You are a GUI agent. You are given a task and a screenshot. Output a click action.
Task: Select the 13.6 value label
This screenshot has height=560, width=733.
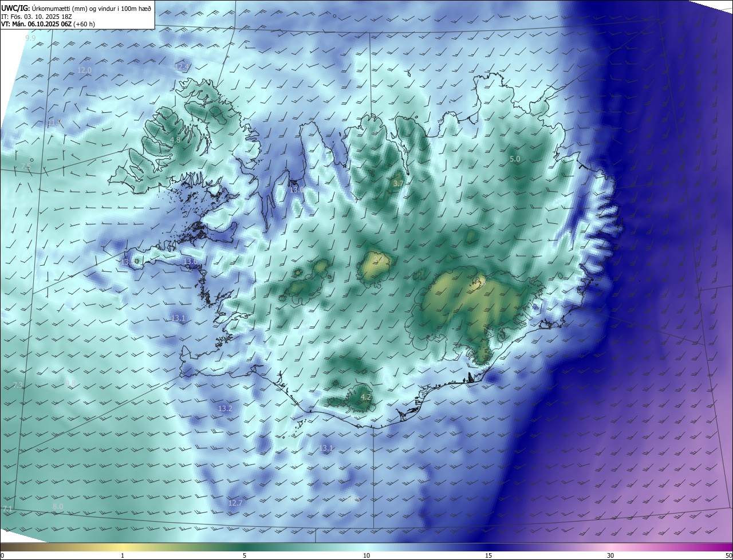coord(190,262)
